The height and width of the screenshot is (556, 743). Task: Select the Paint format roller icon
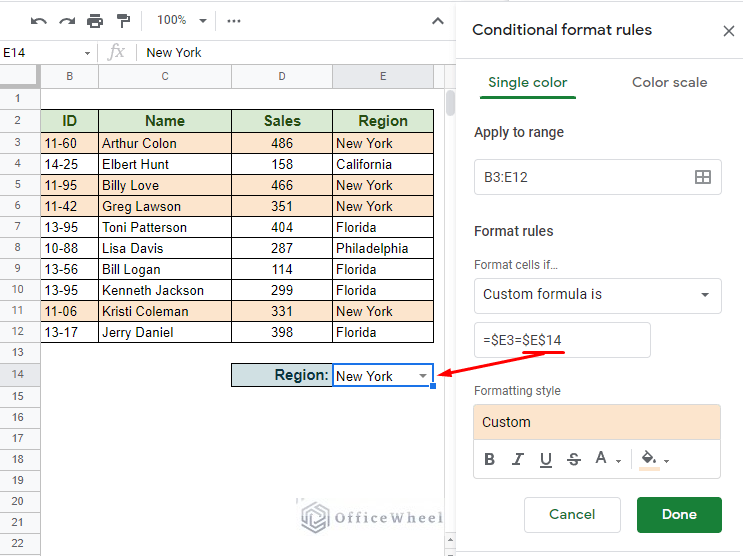[x=123, y=20]
